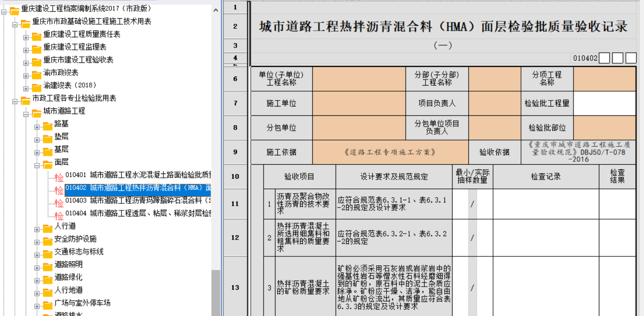Image resolution: width=644 pixels, height=316 pixels.
Task: Click the 施工依据 cell 《道路工程专项施工方案》
Action: 391,152
